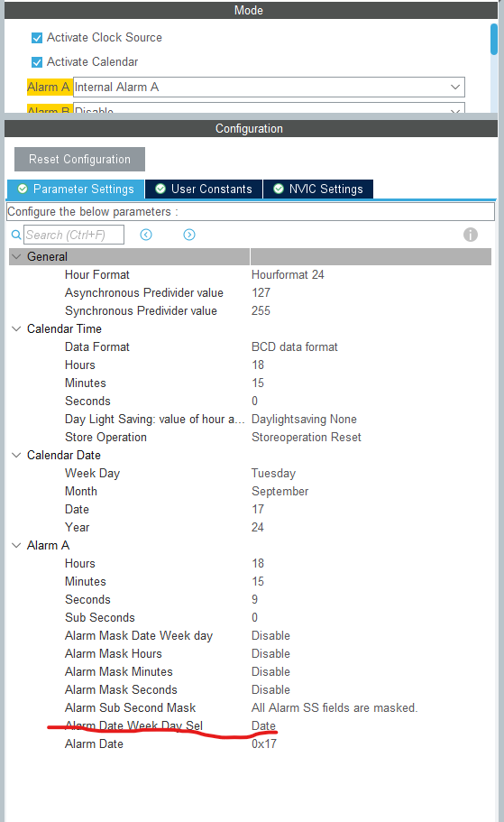Select All Alarm SS fields masked value
This screenshot has height=822, width=504.
[x=334, y=707]
